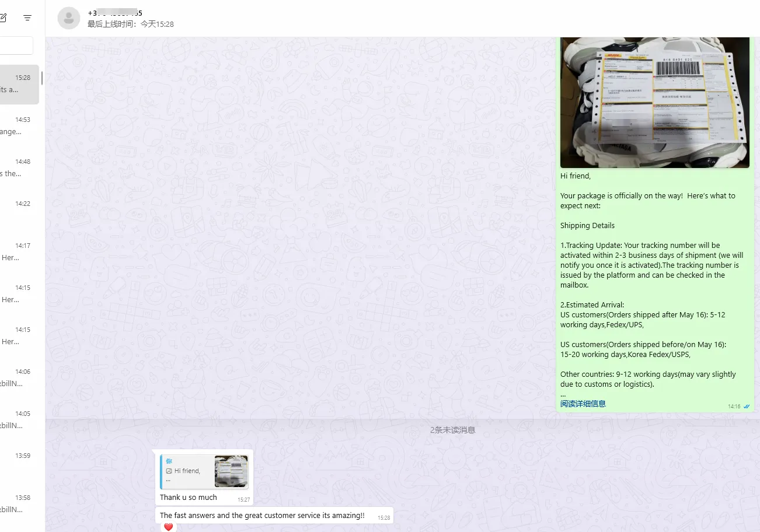760x532 pixels.
Task: Select the chat row timed 14:48
Action: (x=19, y=168)
